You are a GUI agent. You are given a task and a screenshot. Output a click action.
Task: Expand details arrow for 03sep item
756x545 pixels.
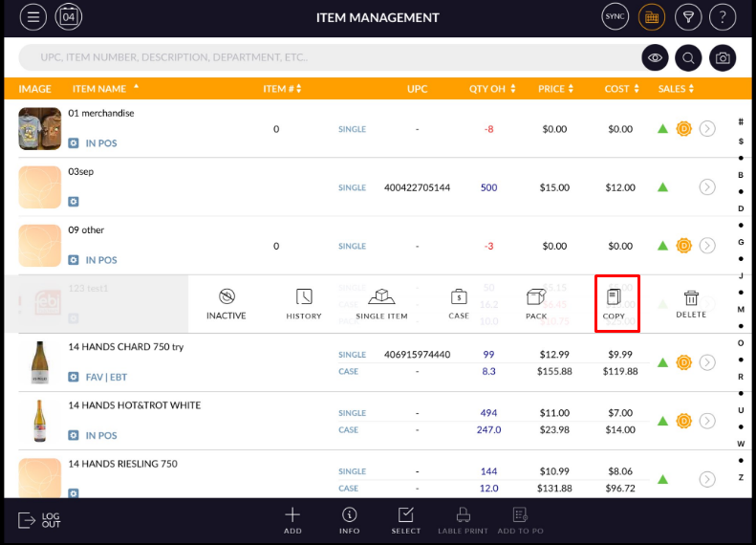click(707, 187)
